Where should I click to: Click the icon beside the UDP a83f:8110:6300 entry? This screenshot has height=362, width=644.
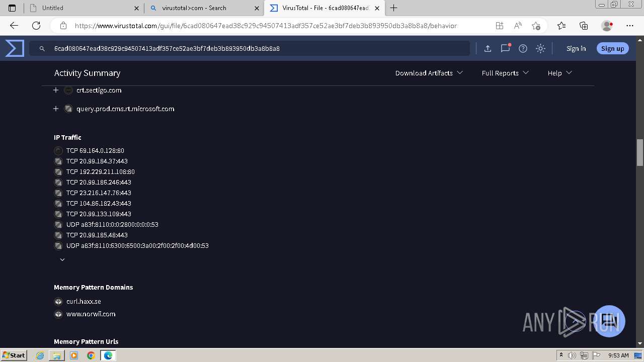[x=58, y=245]
